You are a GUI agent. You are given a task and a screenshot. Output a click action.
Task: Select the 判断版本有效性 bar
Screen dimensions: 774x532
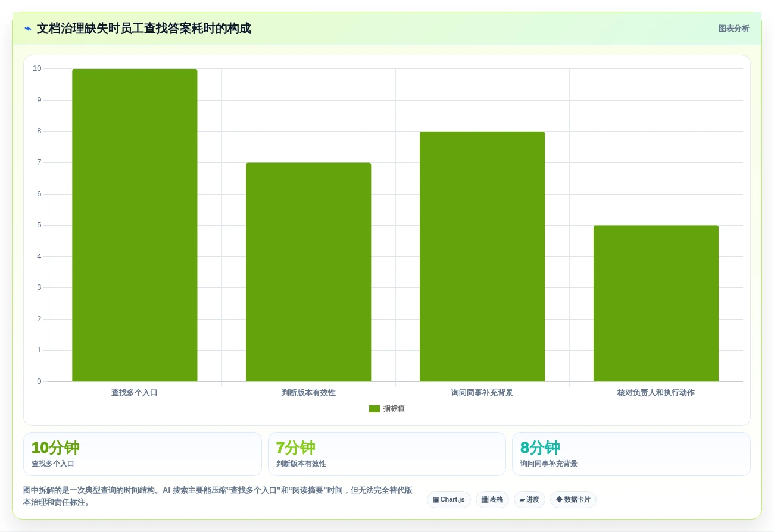[308, 272]
